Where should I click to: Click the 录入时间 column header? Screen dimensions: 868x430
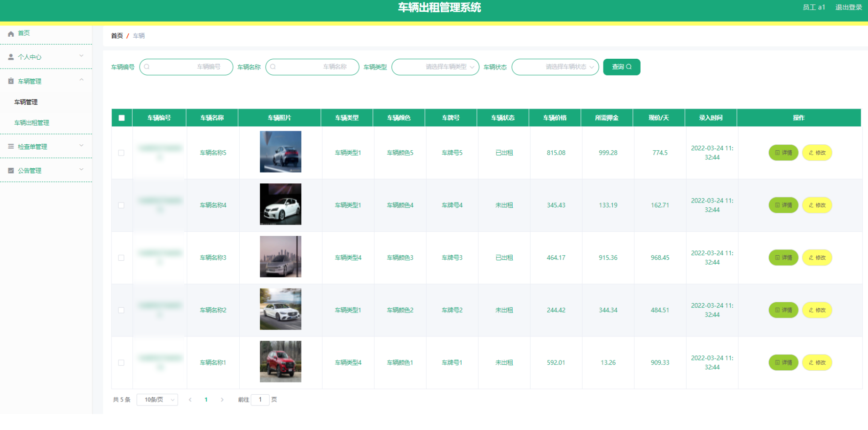click(x=711, y=118)
